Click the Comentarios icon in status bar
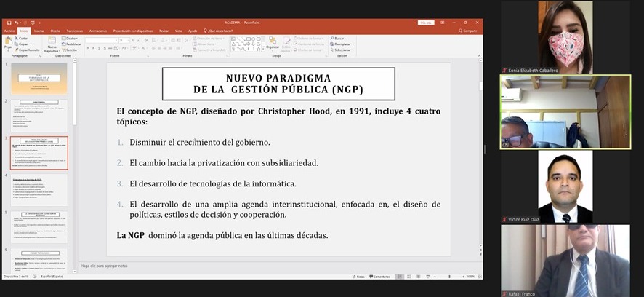Image resolution: width=644 pixels, height=297 pixels. tap(371, 277)
